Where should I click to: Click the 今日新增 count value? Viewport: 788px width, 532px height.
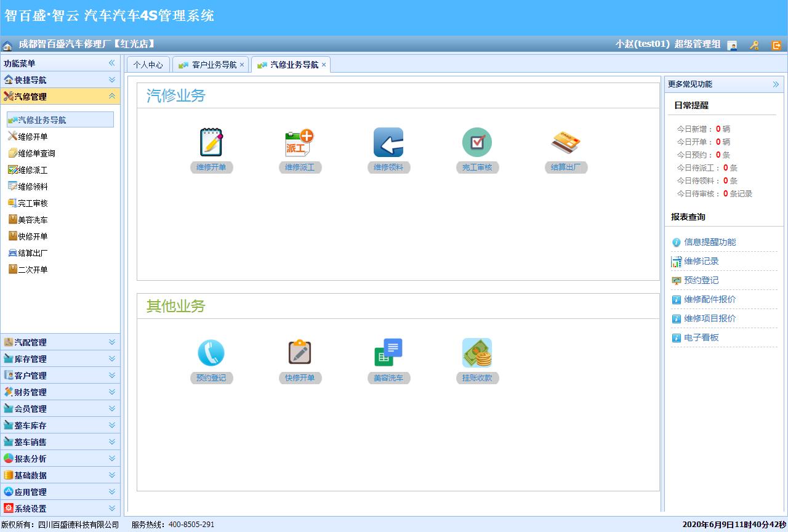pos(718,129)
